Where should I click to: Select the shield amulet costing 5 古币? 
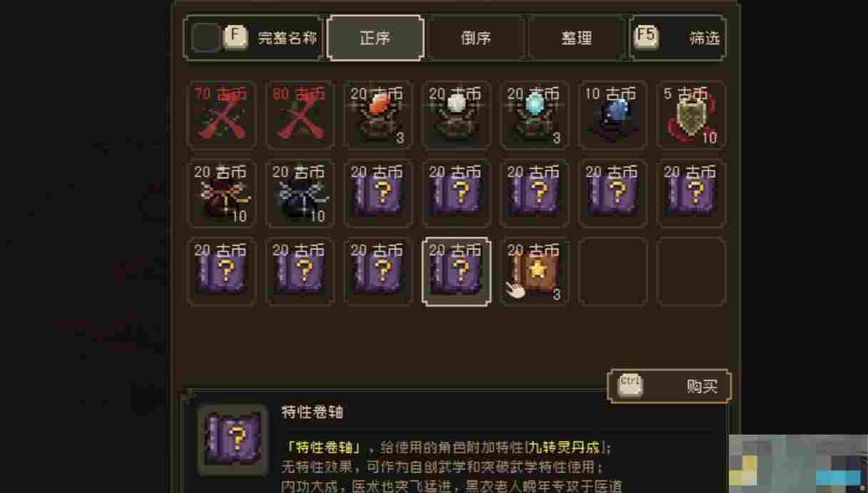coord(692,116)
